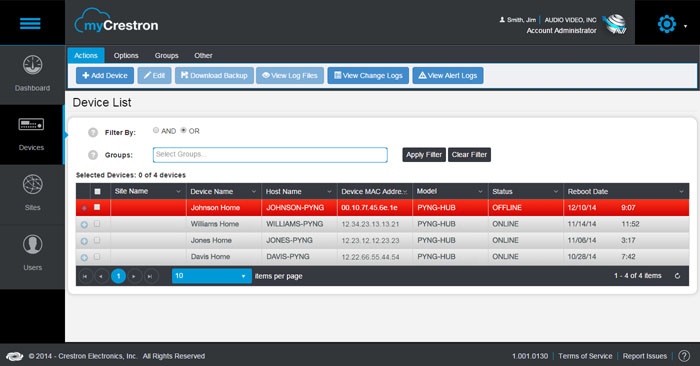Check the Davis Home row checkbox
The image size is (700, 366).
97,257
